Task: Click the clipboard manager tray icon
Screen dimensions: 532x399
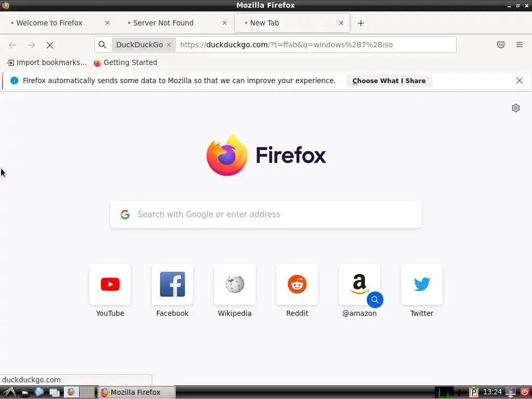Action: click(x=474, y=392)
